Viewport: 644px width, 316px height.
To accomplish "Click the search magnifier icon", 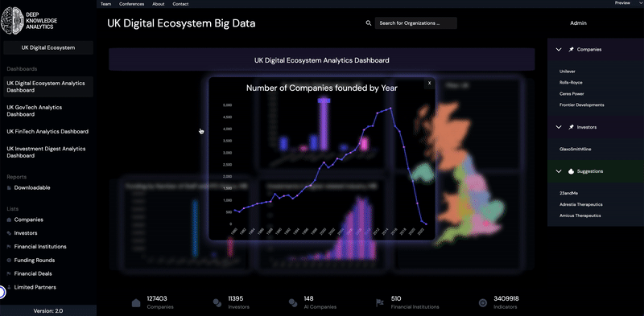I will 369,23.
